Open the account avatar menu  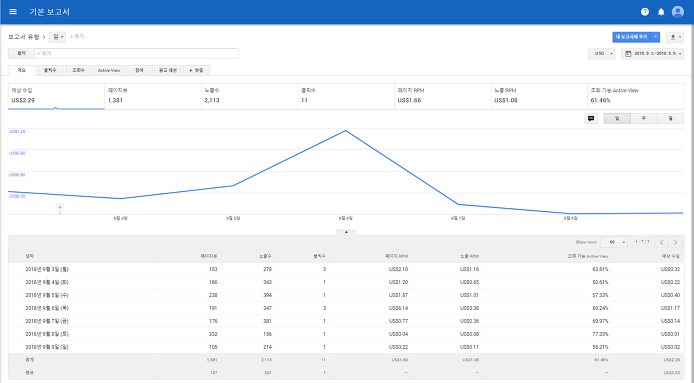pos(678,12)
